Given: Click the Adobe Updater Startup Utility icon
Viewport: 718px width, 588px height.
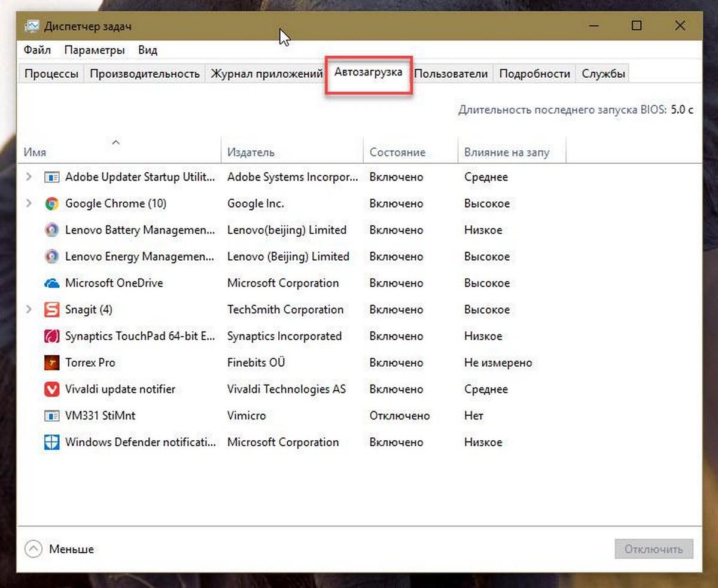Looking at the screenshot, I should click(52, 177).
